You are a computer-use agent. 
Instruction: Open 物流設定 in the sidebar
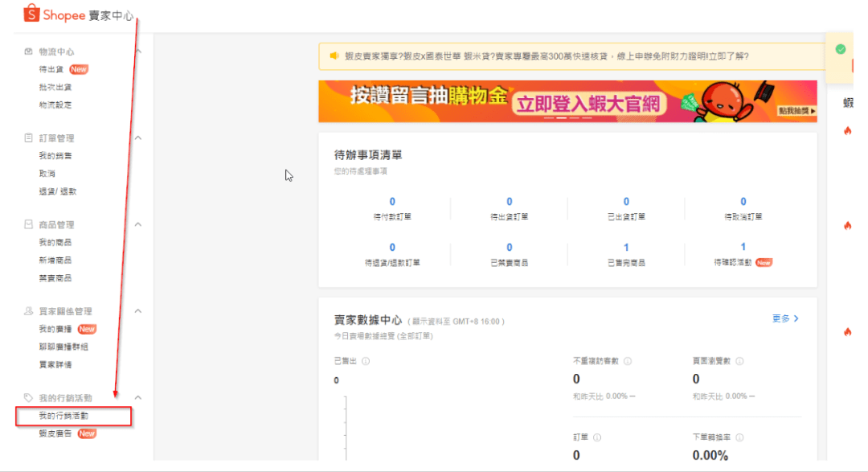pyautogui.click(x=55, y=105)
